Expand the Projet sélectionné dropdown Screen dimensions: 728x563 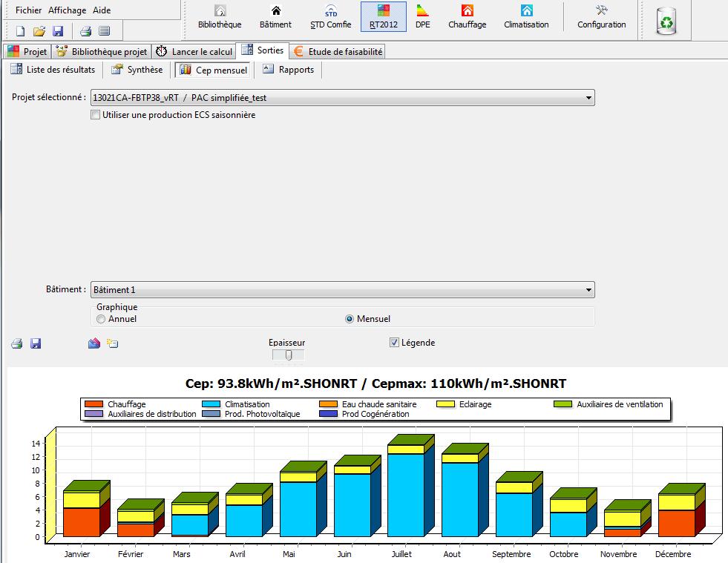click(x=588, y=98)
